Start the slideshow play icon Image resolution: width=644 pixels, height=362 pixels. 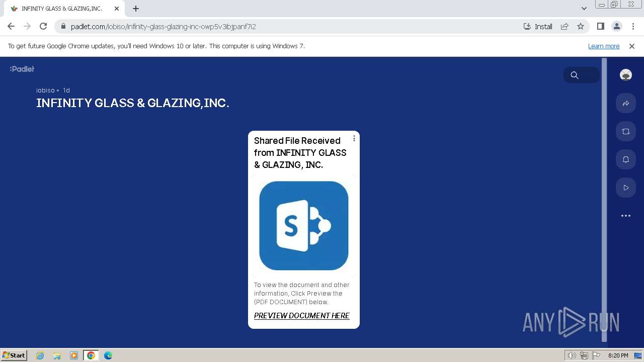coord(626,188)
